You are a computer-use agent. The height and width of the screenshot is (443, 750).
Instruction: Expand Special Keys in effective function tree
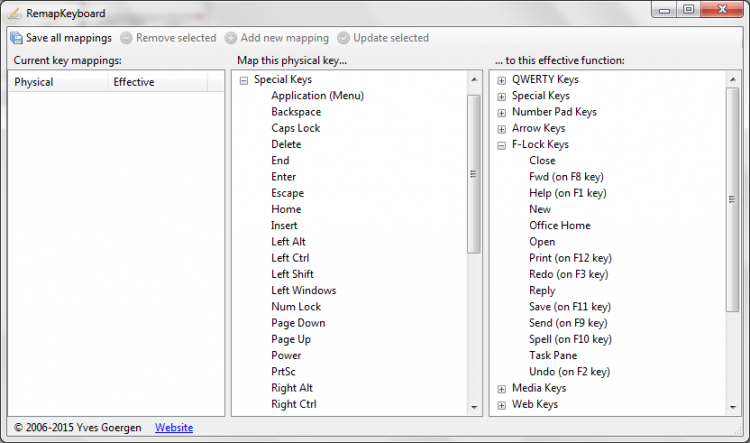[x=501, y=97]
